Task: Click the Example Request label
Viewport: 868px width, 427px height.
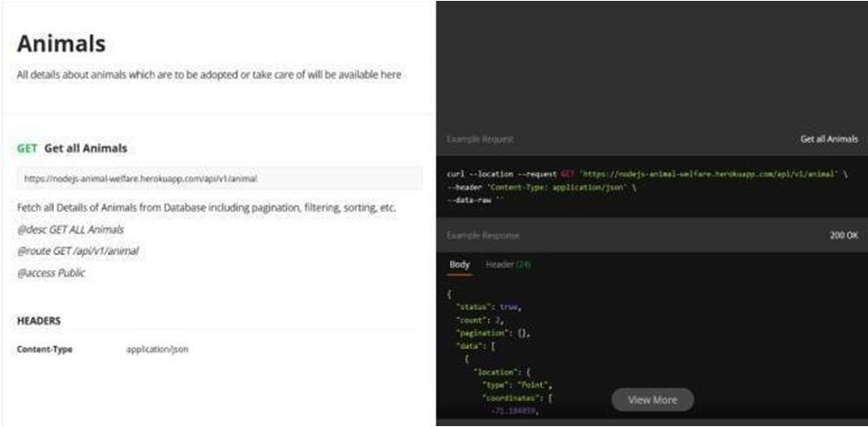Action: (480, 139)
